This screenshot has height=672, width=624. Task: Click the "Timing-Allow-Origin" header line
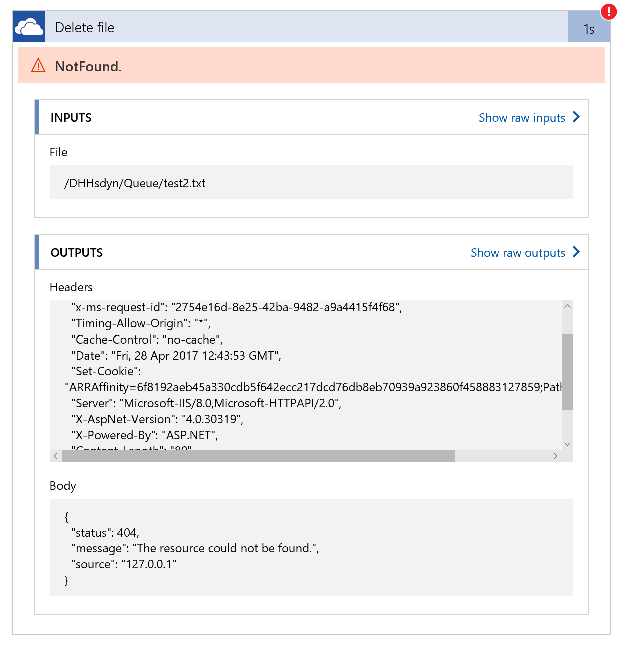coord(141,323)
